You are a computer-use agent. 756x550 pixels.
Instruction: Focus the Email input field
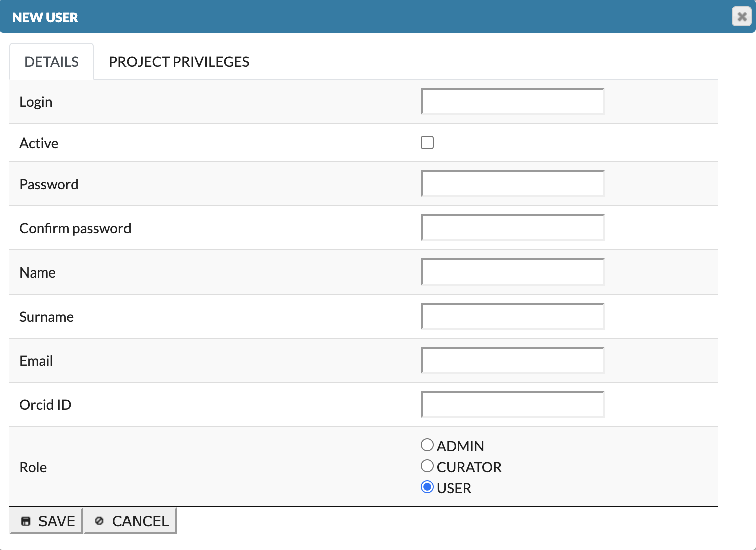tap(512, 361)
